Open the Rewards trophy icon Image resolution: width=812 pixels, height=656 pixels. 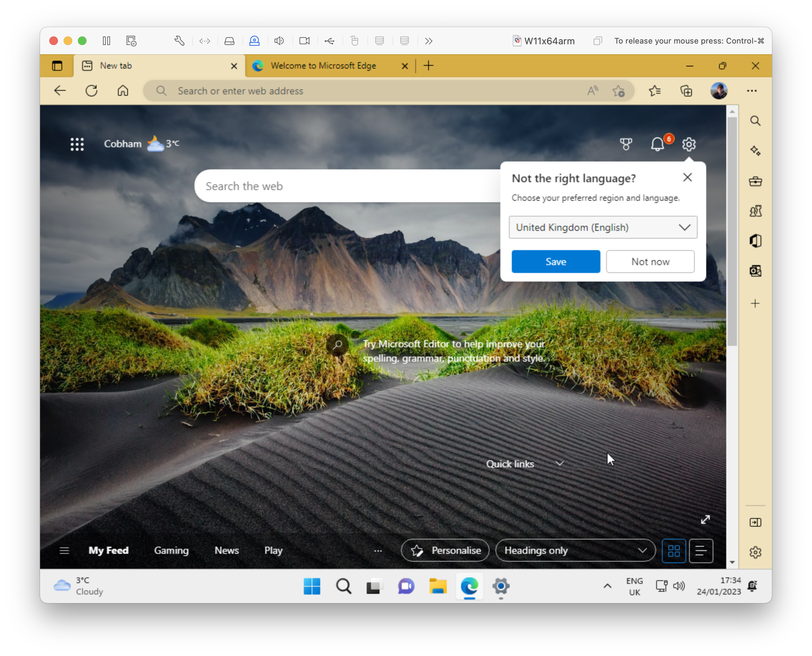[x=626, y=144]
